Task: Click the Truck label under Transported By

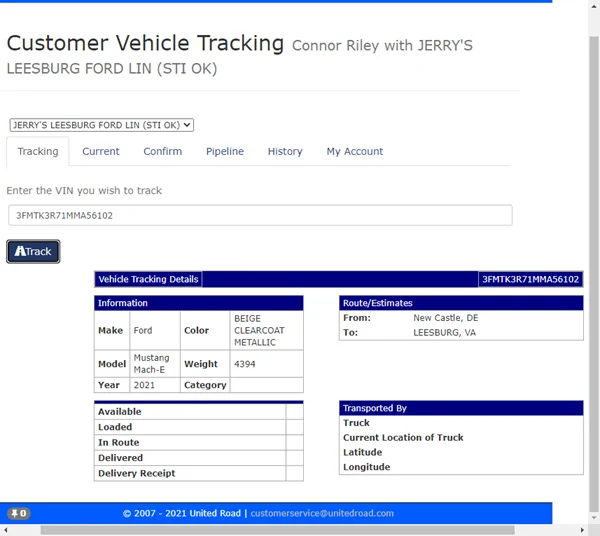Action: point(356,423)
